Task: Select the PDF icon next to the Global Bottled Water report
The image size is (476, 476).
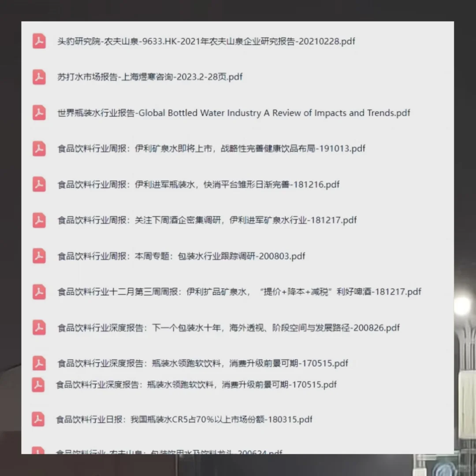Action: [x=39, y=113]
